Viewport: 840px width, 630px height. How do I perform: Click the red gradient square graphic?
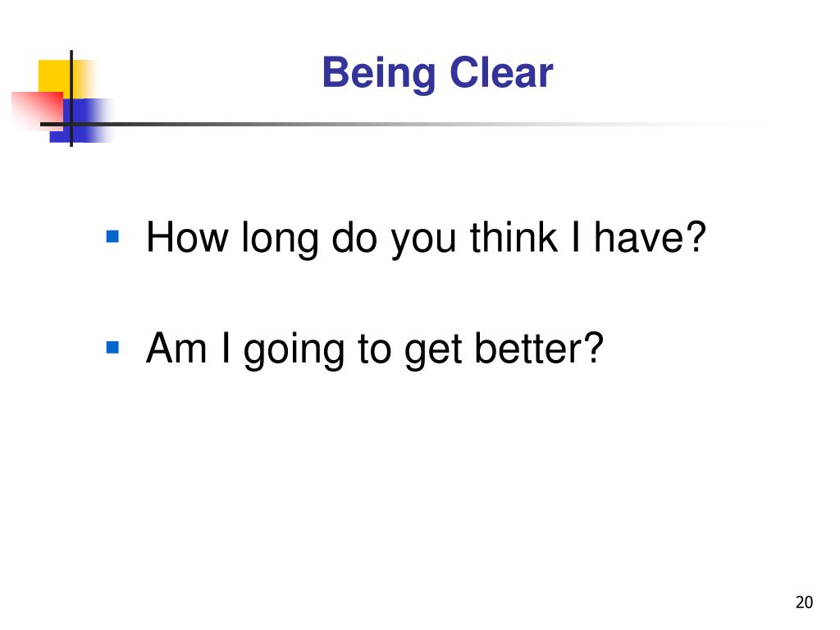point(38,109)
